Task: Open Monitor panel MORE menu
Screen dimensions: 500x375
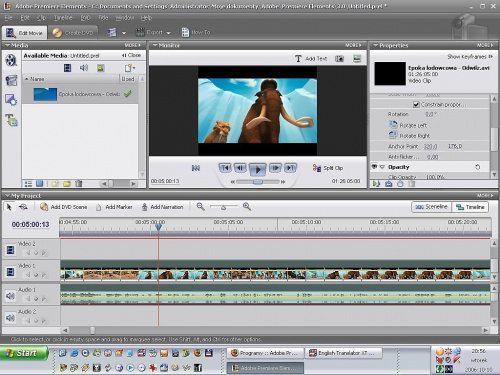Action: tap(353, 45)
